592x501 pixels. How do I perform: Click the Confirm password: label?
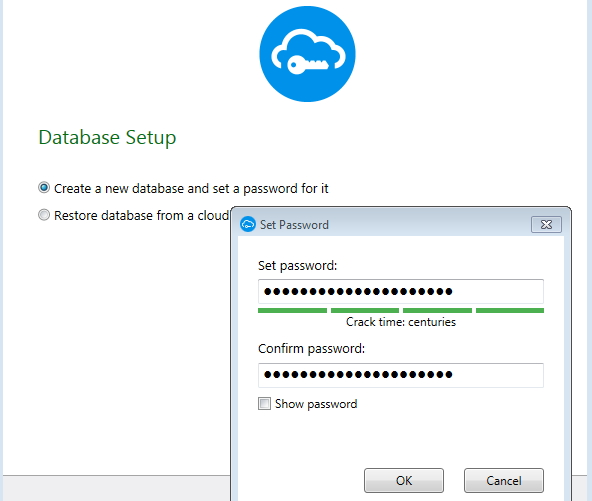[x=311, y=348]
